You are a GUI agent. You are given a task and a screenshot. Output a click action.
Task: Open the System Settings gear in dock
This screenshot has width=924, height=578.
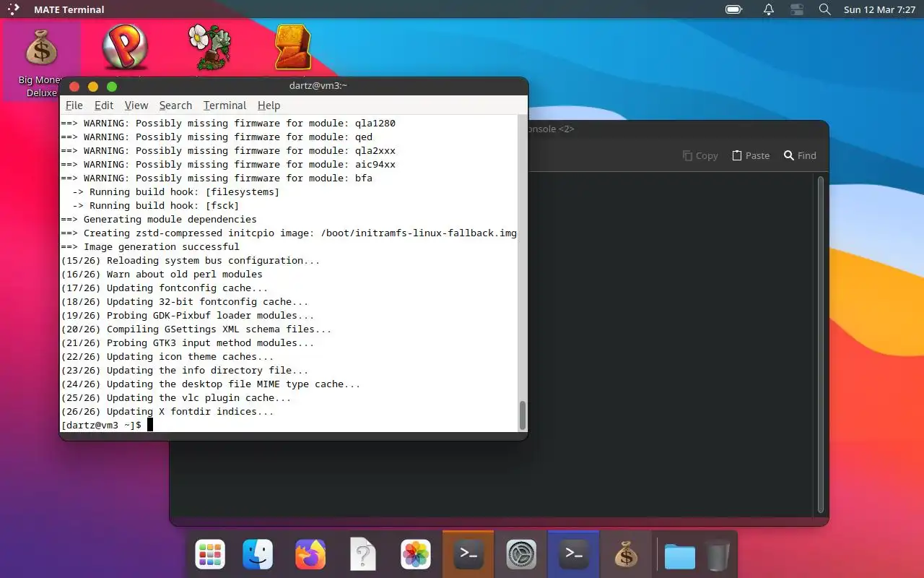tap(521, 555)
